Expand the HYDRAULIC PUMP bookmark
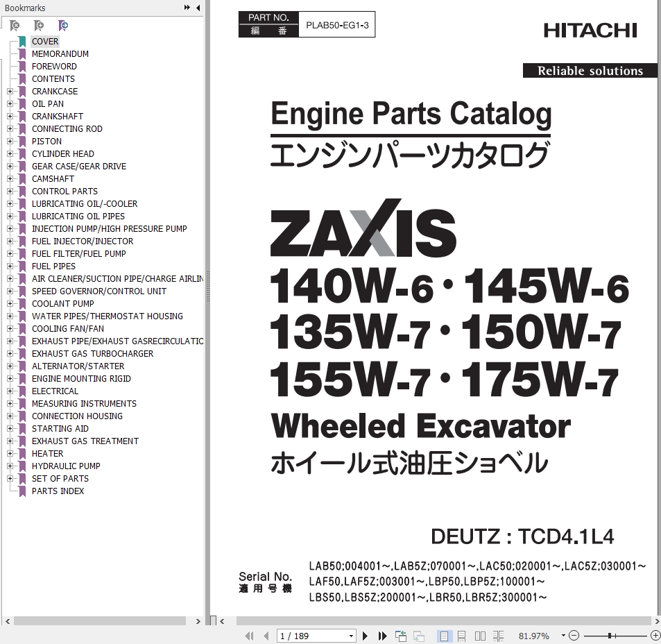The image size is (661, 644). (10, 466)
